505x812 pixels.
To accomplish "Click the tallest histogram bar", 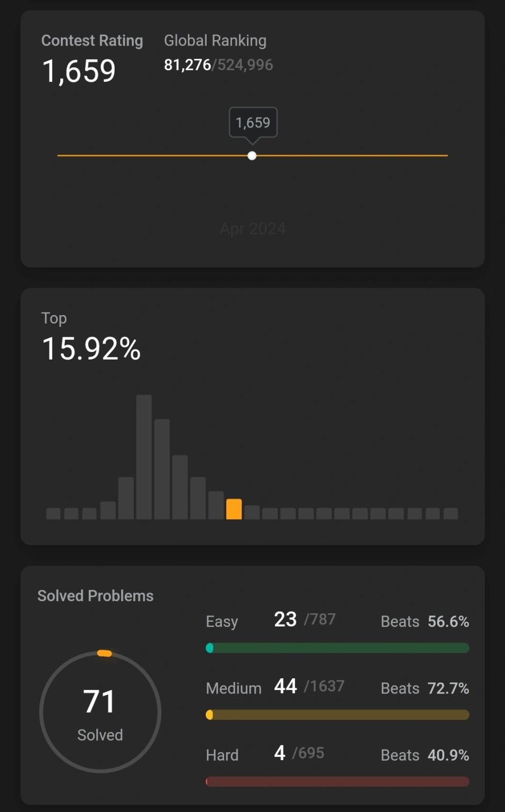I will coord(144,457).
